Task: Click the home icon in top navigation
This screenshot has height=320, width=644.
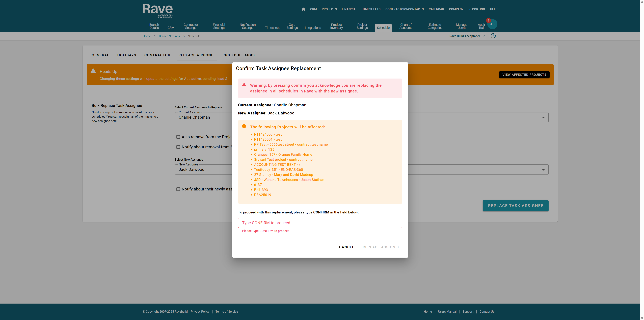Action: coord(303,9)
